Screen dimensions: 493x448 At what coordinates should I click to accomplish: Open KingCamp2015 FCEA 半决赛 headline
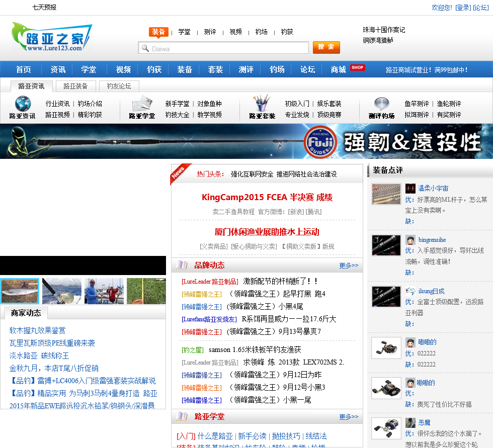[x=267, y=197]
